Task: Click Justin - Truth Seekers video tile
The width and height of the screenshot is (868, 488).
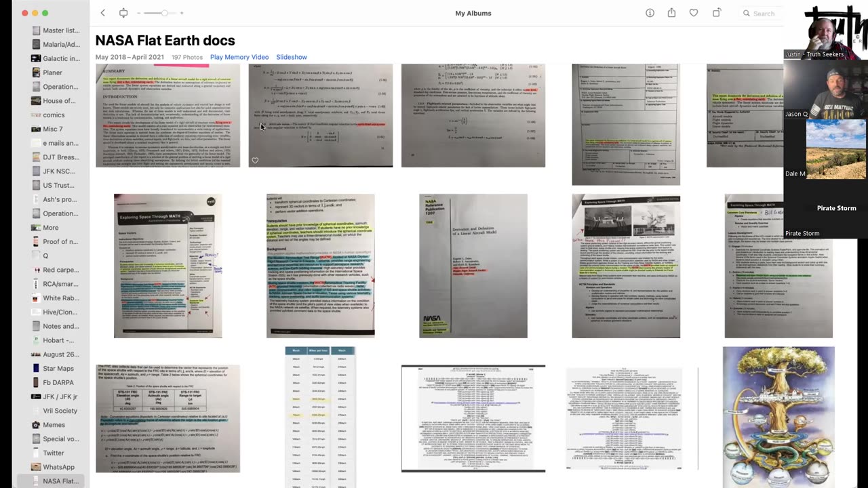Action: (825, 30)
